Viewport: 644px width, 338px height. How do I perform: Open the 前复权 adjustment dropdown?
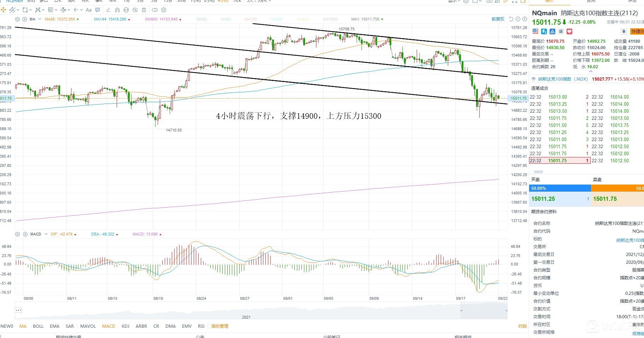(x=498, y=19)
